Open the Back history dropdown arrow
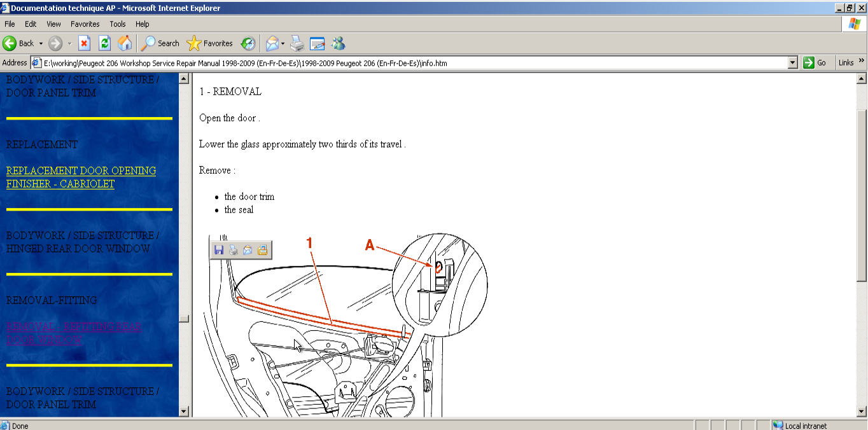The height and width of the screenshot is (430, 868). pos(41,43)
